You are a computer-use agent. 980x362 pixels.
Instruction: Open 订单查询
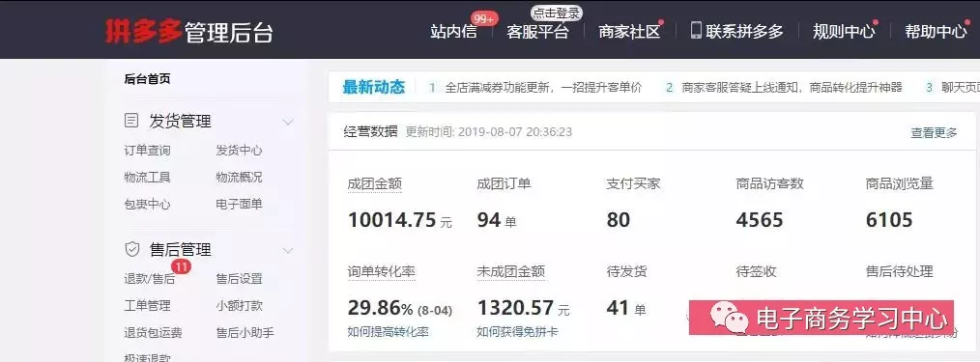tap(147, 151)
